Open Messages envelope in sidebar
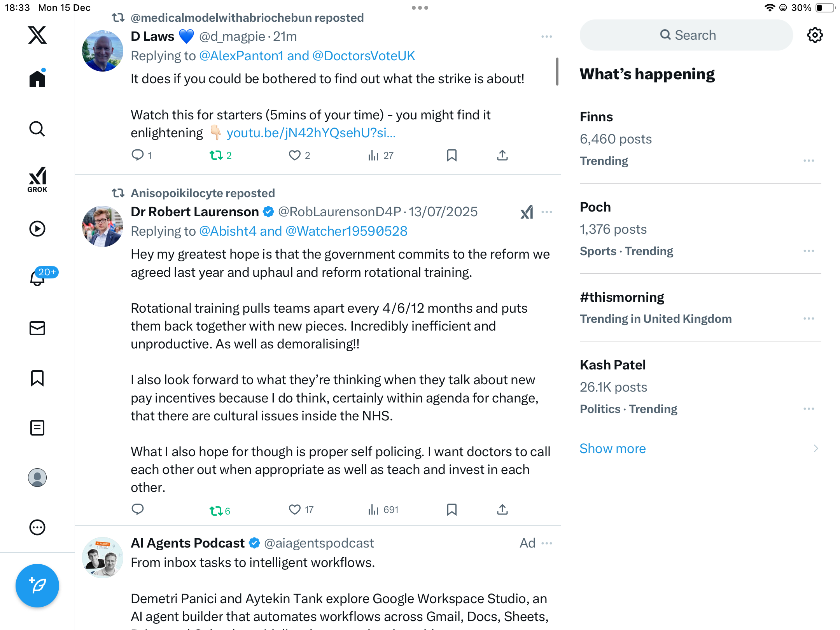This screenshot has height=630, width=840. (x=37, y=328)
